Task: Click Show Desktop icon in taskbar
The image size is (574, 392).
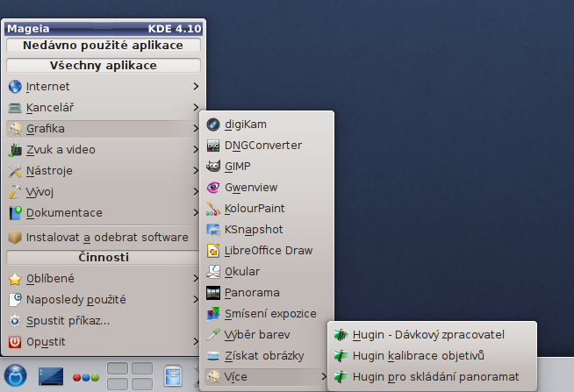Action: click(51, 376)
